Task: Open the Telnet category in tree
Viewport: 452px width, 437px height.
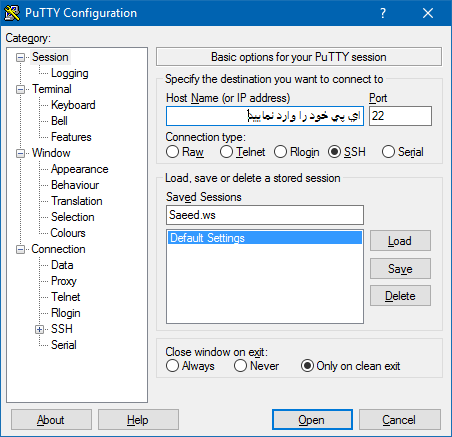Action: (66, 297)
